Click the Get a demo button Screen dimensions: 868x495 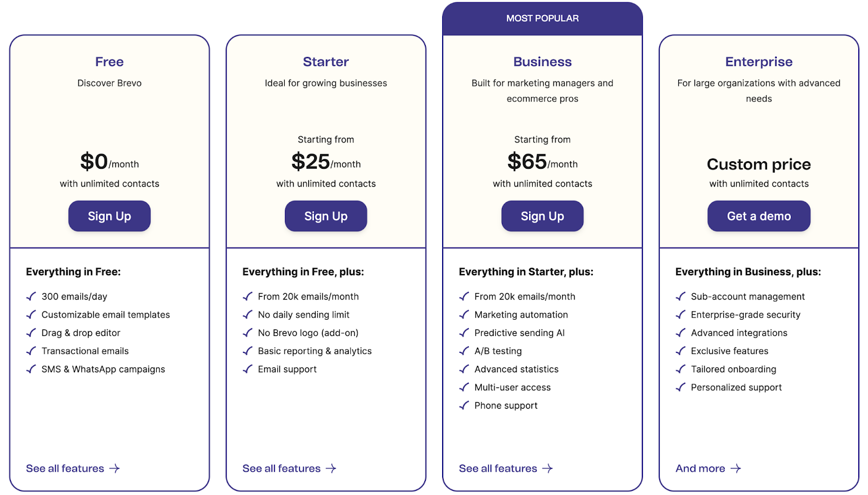(x=758, y=216)
